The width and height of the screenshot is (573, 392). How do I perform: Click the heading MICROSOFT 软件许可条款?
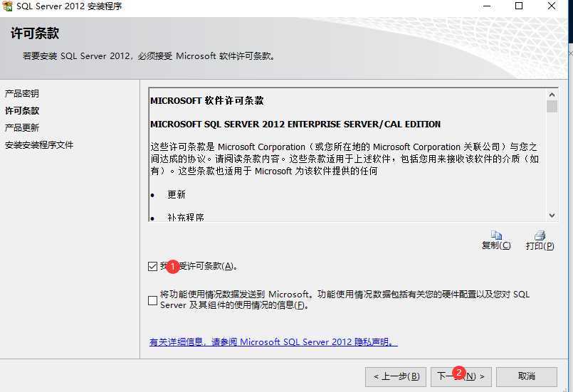click(x=207, y=101)
